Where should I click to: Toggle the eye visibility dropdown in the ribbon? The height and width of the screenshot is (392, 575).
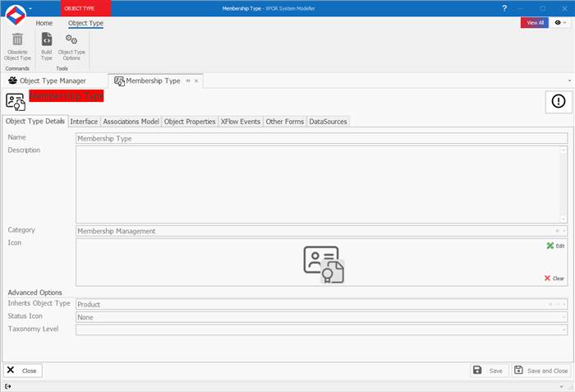click(x=561, y=23)
